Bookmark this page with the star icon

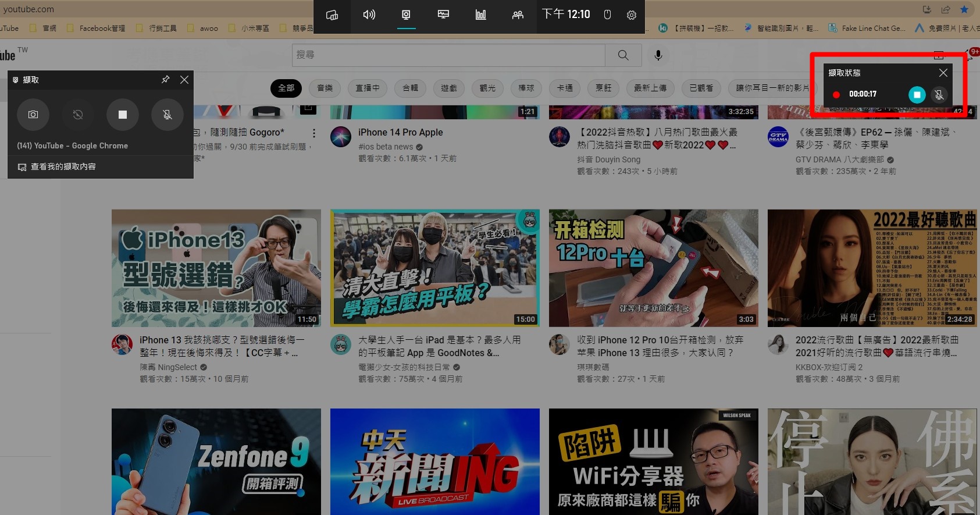[x=964, y=9]
